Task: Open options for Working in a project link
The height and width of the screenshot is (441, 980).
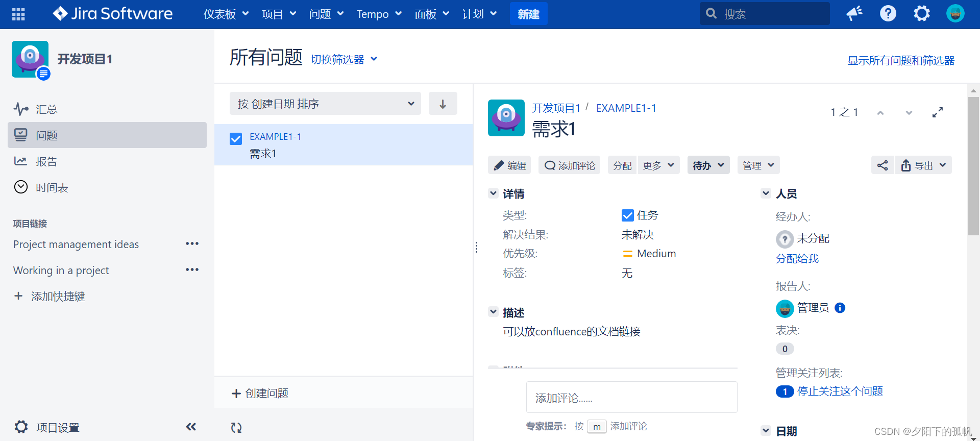Action: click(x=192, y=270)
